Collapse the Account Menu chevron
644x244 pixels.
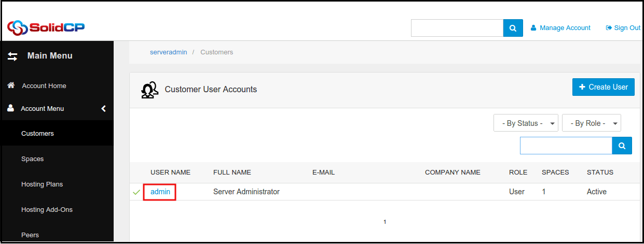click(x=103, y=108)
